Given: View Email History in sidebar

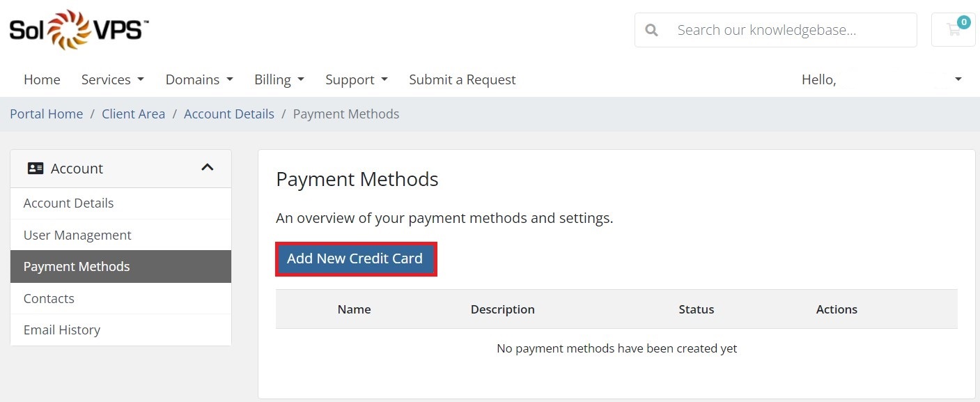Looking at the screenshot, I should (121, 330).
